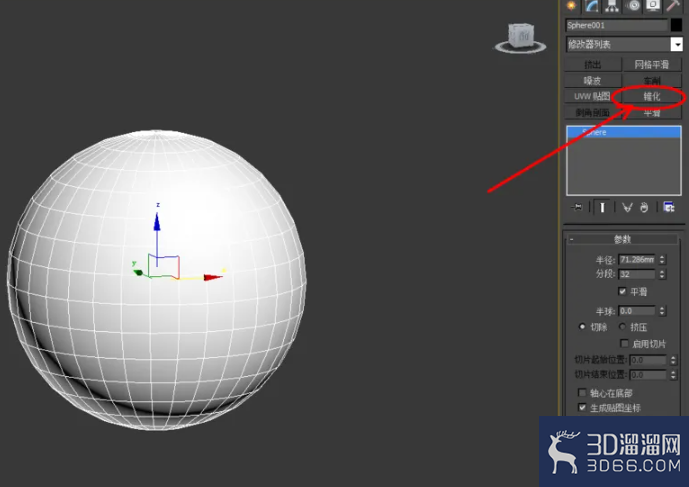Open the Hierarchy command panel tab
Viewport: 689px width, 487px height.
612,5
